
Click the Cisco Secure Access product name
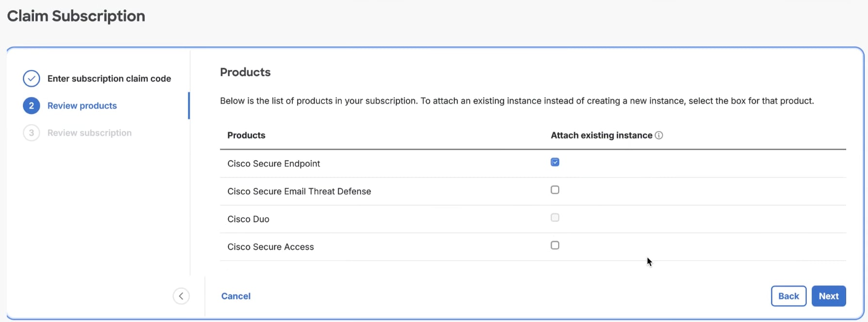coord(270,247)
